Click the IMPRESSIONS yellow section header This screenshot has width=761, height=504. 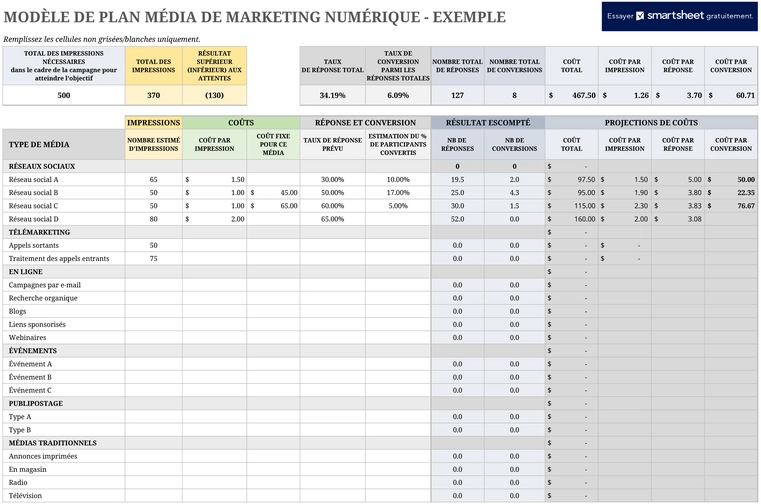coord(153,122)
